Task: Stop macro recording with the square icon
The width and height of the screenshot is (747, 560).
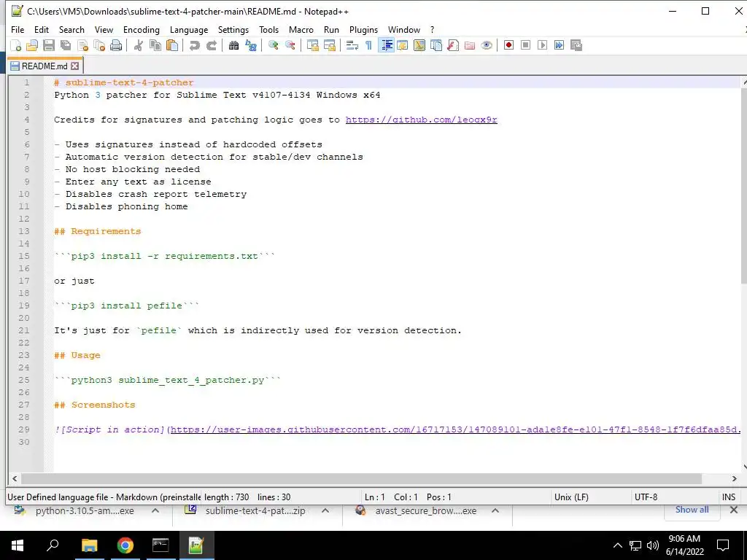Action: click(525, 45)
